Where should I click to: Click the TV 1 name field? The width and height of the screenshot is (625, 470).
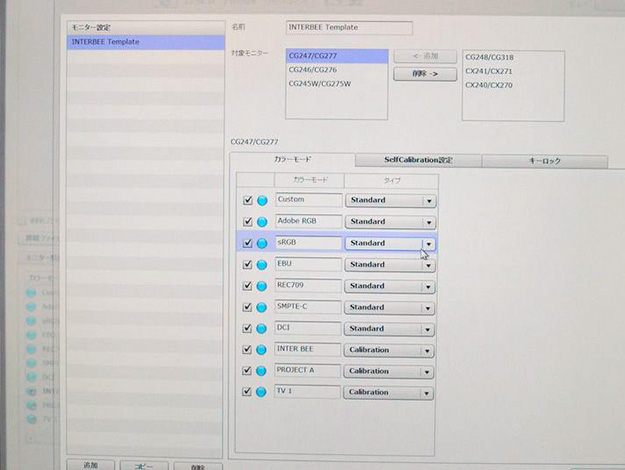pyautogui.click(x=307, y=391)
